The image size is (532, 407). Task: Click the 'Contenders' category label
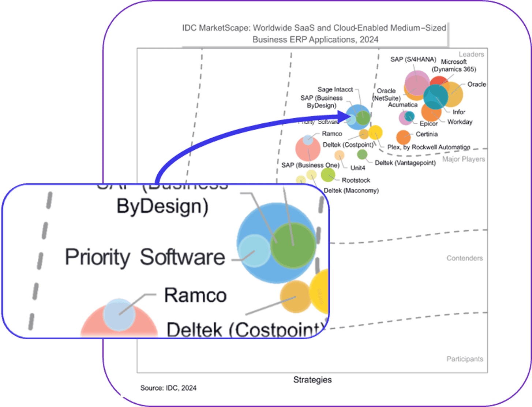465,258
